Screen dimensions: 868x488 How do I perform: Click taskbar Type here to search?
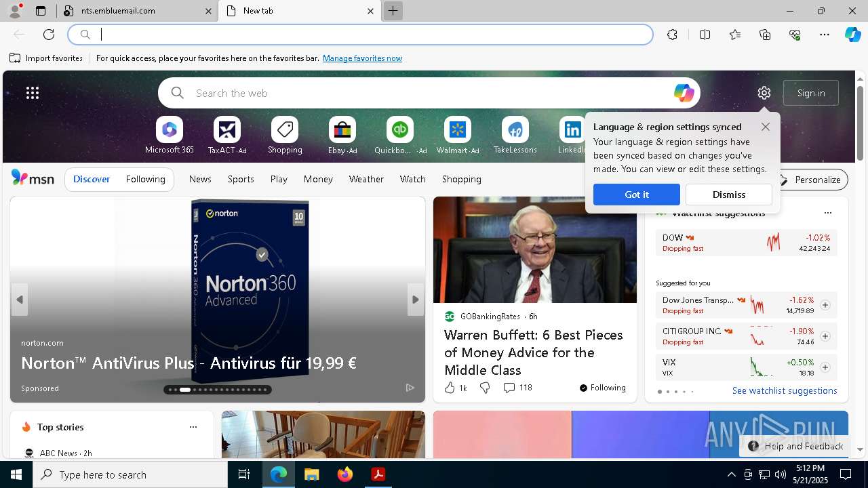pyautogui.click(x=130, y=474)
